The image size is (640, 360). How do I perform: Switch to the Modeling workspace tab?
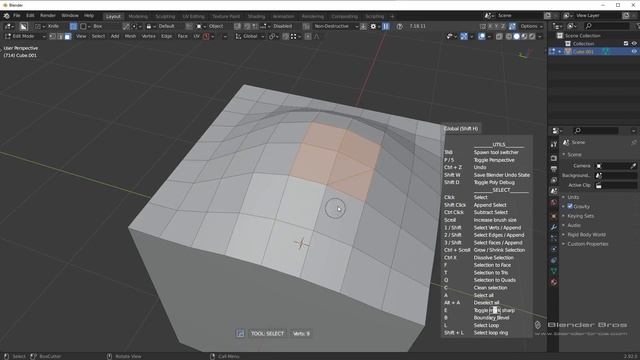tap(138, 16)
